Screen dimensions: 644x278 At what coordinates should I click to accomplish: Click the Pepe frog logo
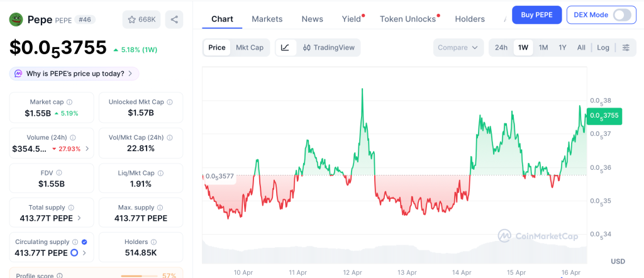tap(16, 19)
